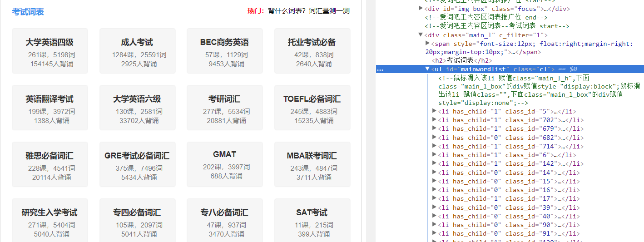This screenshot has width=644, height=242.
Task: Open the MBA联考词汇 word list card
Action: pyautogui.click(x=312, y=164)
